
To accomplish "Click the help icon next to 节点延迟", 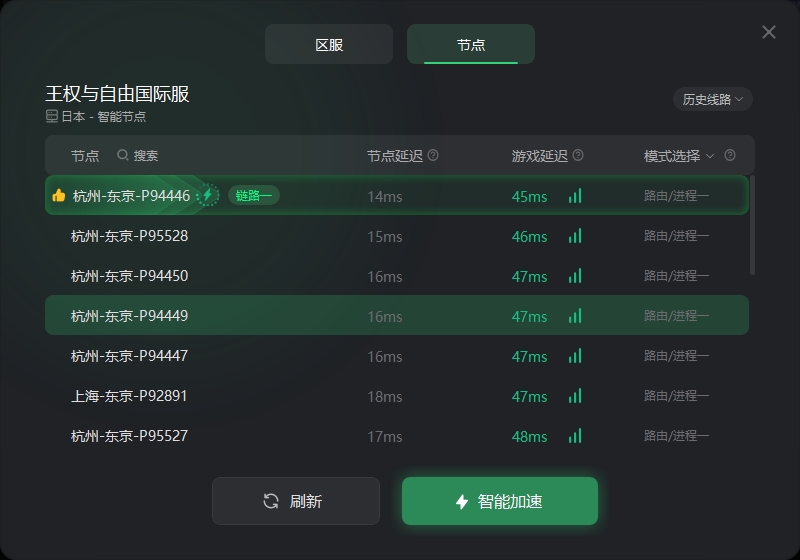I will click(433, 155).
